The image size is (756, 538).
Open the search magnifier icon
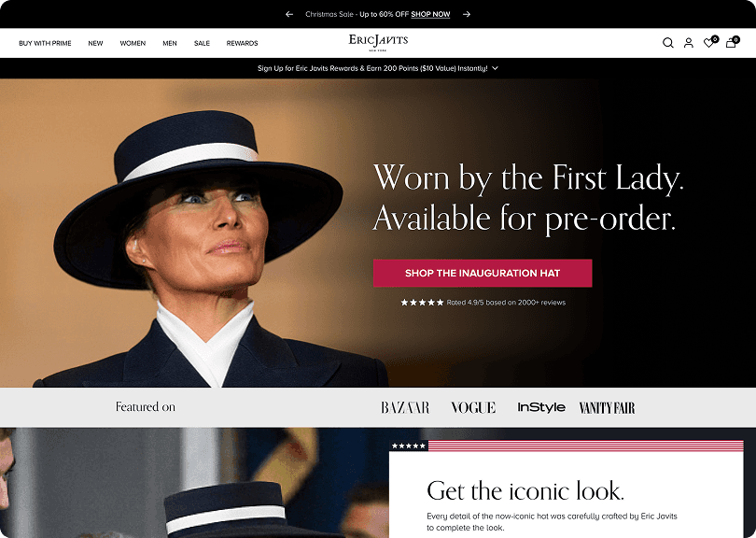point(667,43)
